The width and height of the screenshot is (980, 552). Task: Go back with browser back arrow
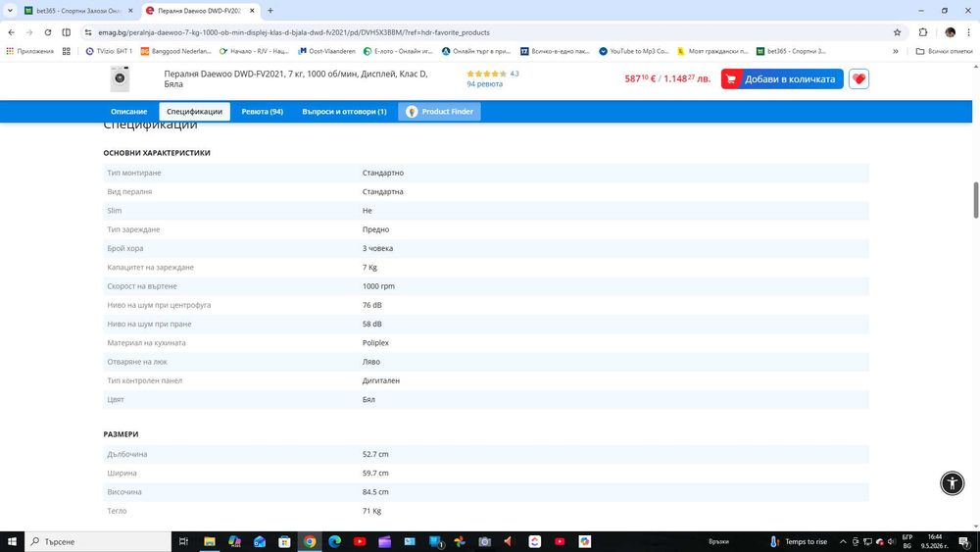[x=11, y=32]
